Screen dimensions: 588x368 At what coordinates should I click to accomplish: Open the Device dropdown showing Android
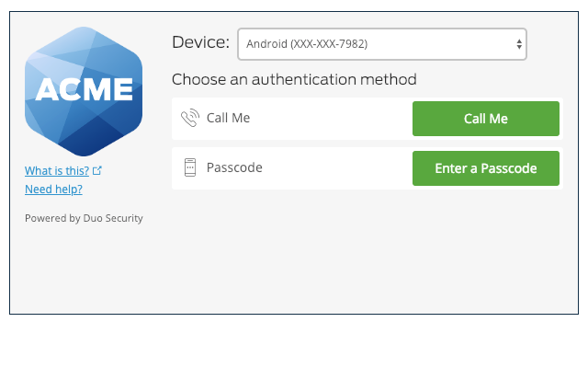[382, 44]
